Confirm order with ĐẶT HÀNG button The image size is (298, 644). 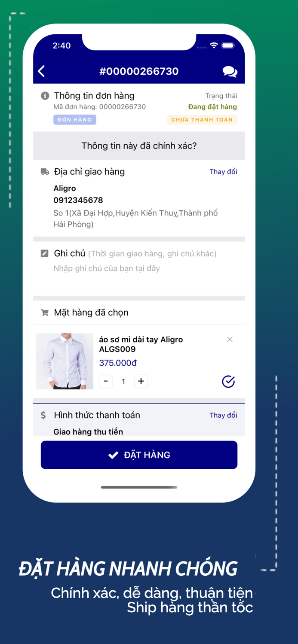(x=139, y=455)
